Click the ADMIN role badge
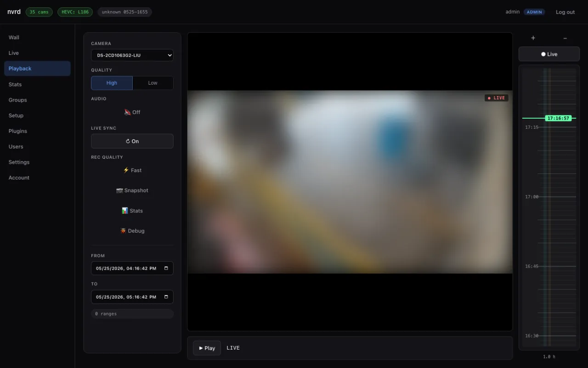Viewport: 588px width, 368px height. click(534, 12)
